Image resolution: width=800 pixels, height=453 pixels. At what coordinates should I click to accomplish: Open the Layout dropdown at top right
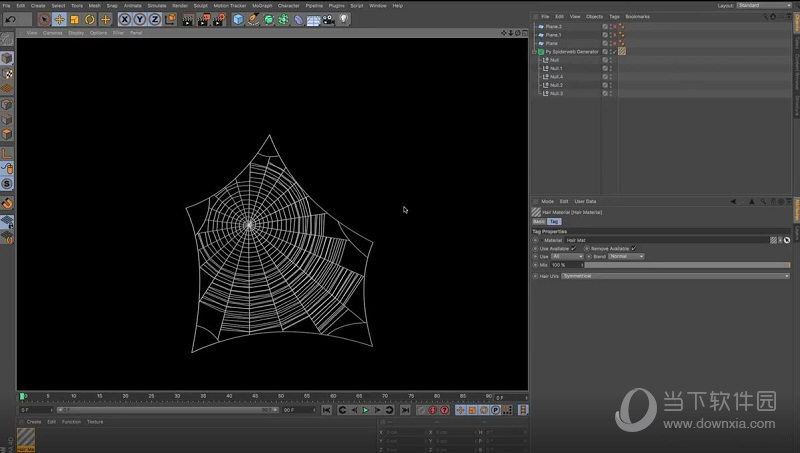[x=764, y=5]
